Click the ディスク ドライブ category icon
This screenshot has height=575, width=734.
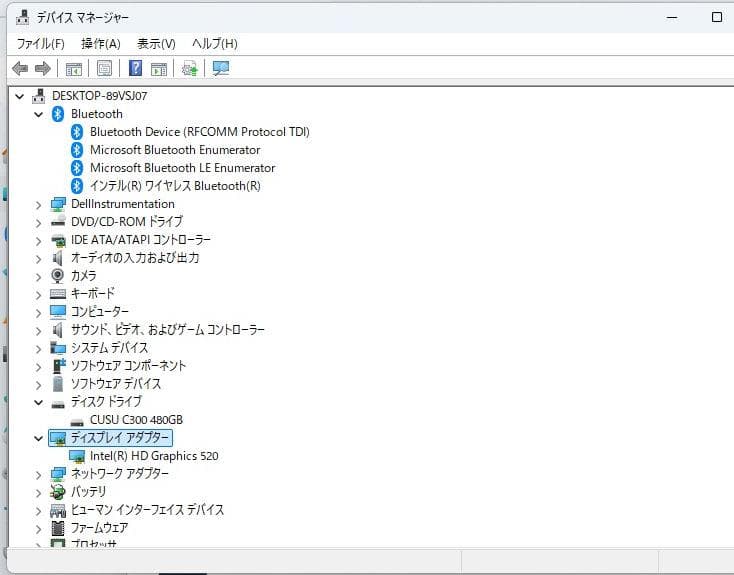58,404
